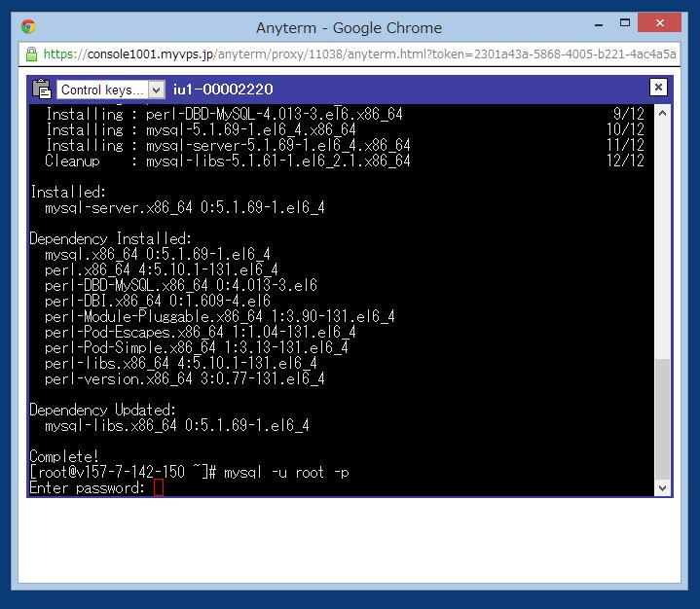
Task: Click the 'Installed:' heading
Action: pos(68,192)
